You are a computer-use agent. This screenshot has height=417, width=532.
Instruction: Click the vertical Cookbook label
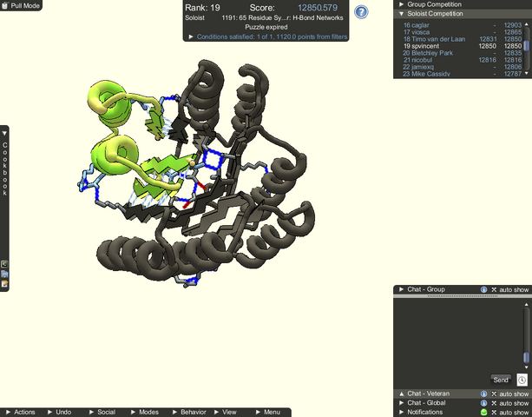coord(4,169)
